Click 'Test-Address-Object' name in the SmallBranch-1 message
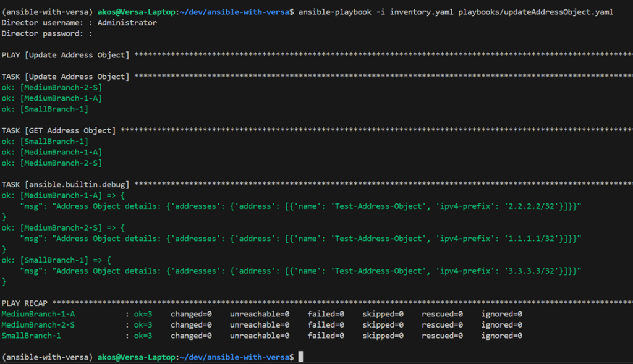Viewport: 633px width, 364px height. click(378, 271)
